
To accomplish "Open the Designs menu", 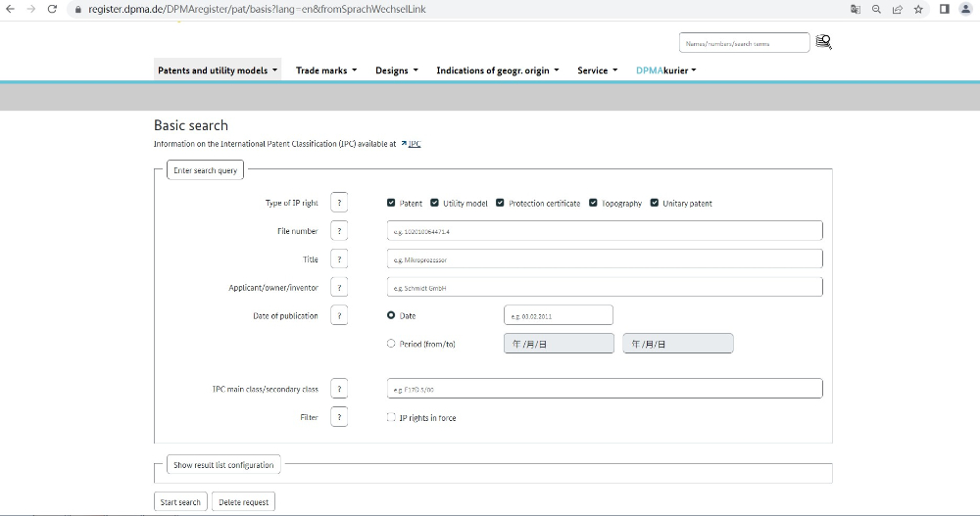I will [396, 70].
